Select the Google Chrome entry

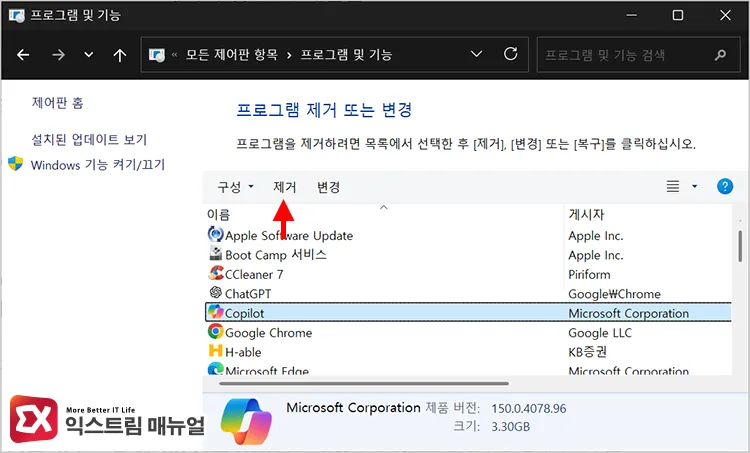(268, 332)
